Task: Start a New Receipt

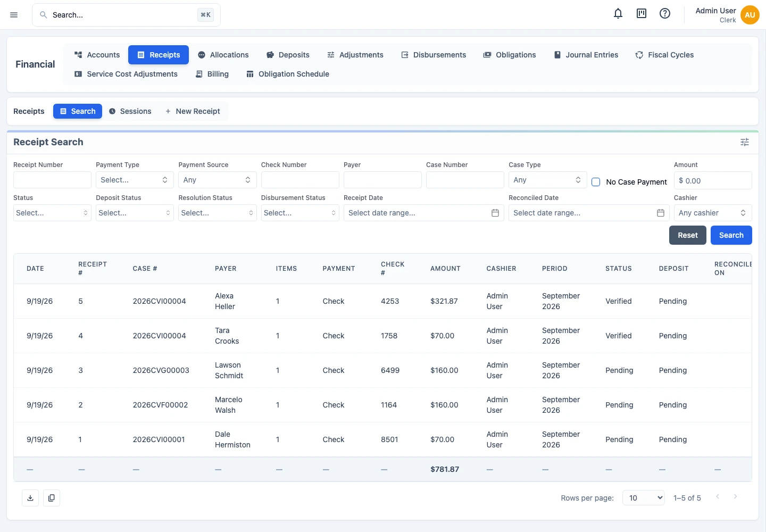Action: click(x=193, y=111)
